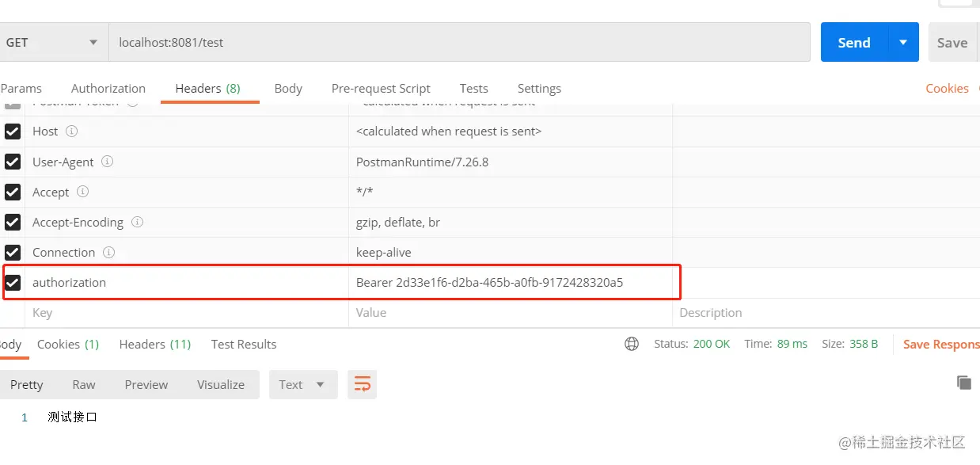Select the Visualize view
This screenshot has width=980, height=465.
pos(221,385)
